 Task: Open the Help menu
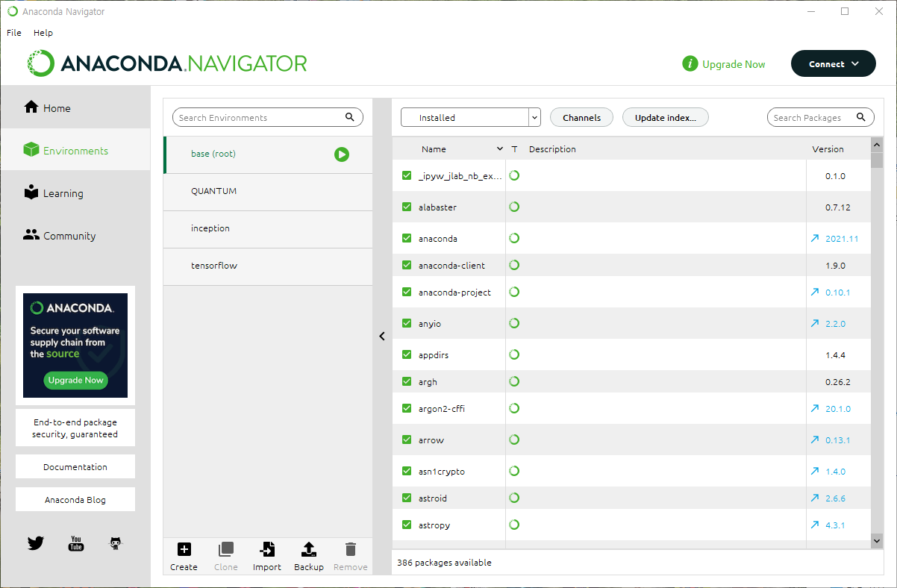pyautogui.click(x=43, y=33)
